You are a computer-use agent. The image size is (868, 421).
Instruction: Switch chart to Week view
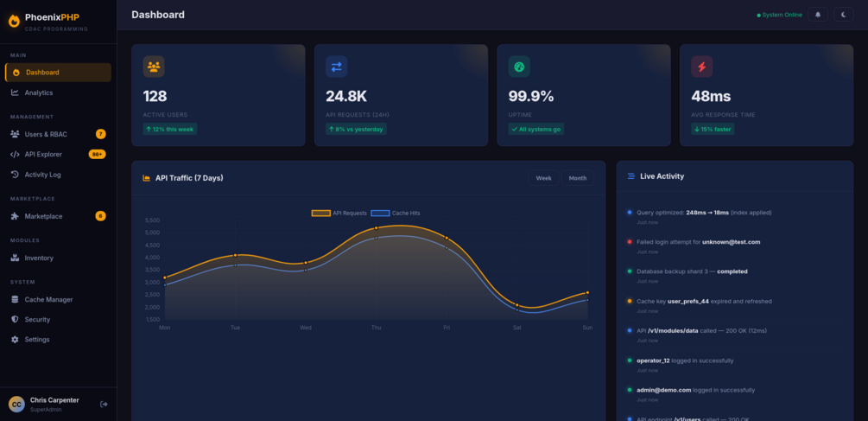tap(543, 178)
